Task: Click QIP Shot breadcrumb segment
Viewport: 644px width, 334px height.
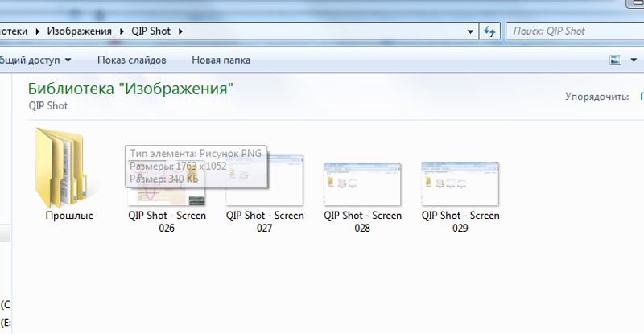Action: click(151, 31)
